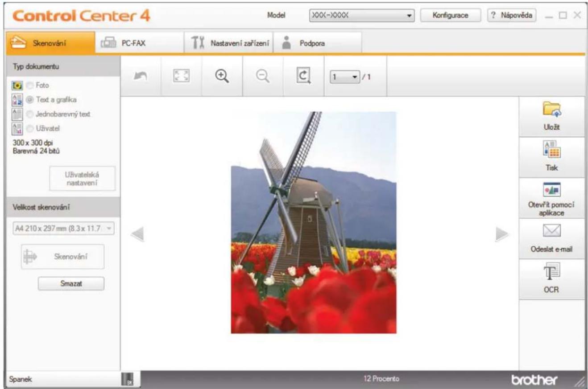588x389 pixels.
Task: Open the Podpora tab
Action: pos(317,44)
